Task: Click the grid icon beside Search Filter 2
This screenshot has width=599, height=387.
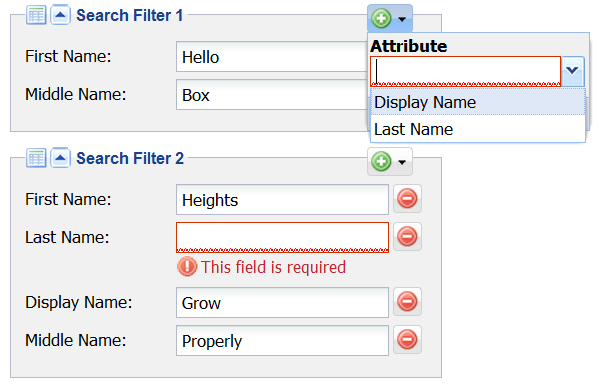Action: 36,158
